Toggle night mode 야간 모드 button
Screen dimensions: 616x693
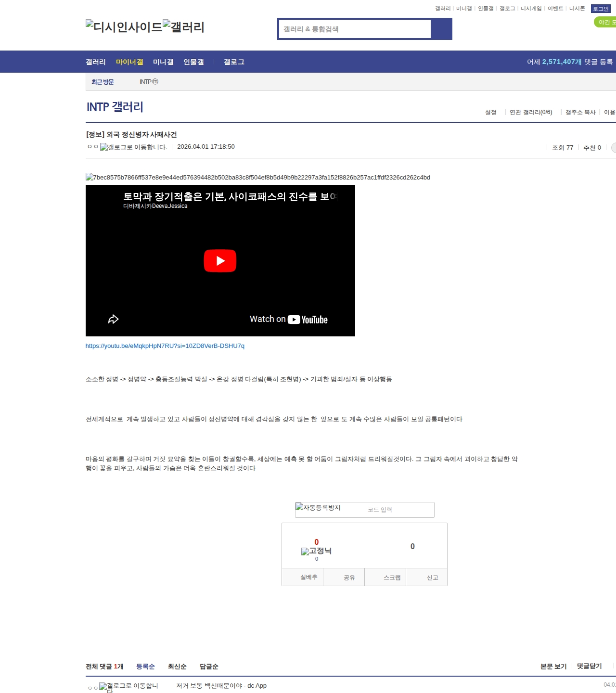(x=605, y=22)
